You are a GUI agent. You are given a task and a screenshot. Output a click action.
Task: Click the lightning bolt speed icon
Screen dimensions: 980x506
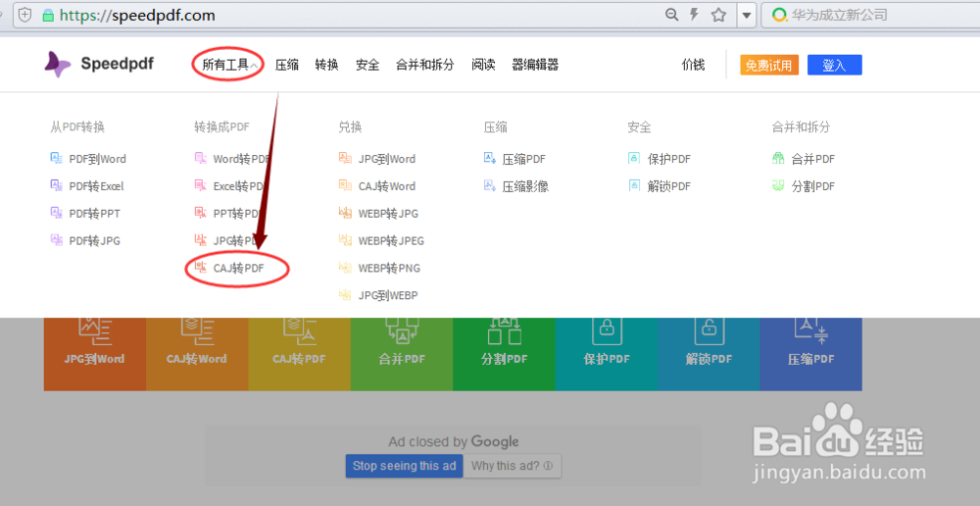pyautogui.click(x=694, y=15)
